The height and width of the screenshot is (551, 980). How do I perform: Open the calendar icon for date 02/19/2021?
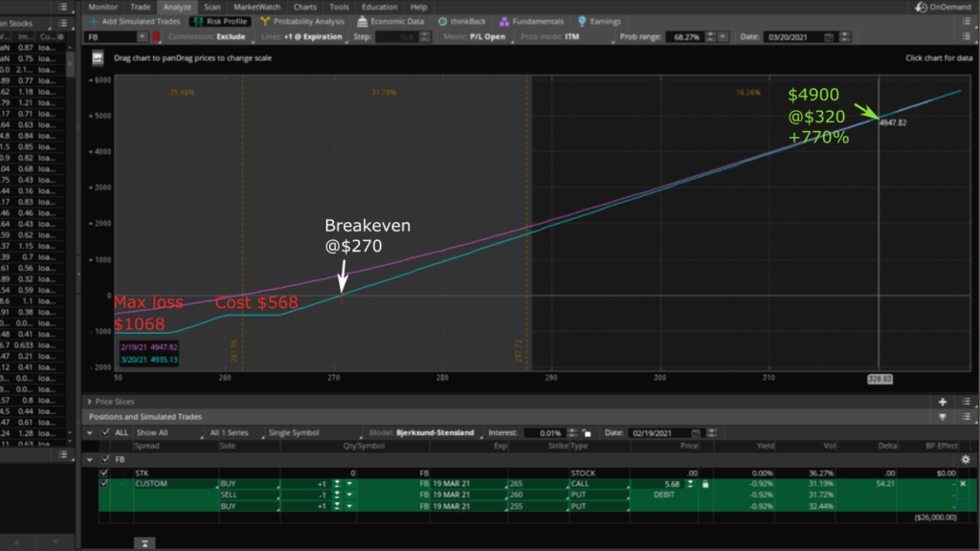pos(696,433)
